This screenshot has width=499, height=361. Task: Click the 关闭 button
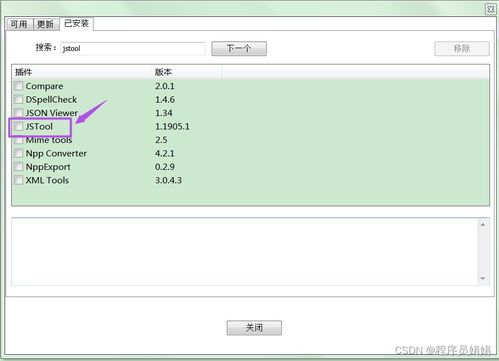point(254,328)
